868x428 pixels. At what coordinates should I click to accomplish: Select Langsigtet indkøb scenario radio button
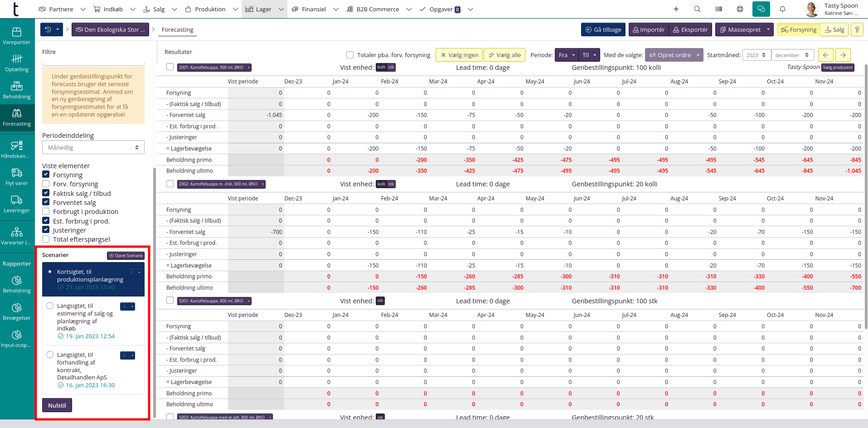pyautogui.click(x=50, y=306)
